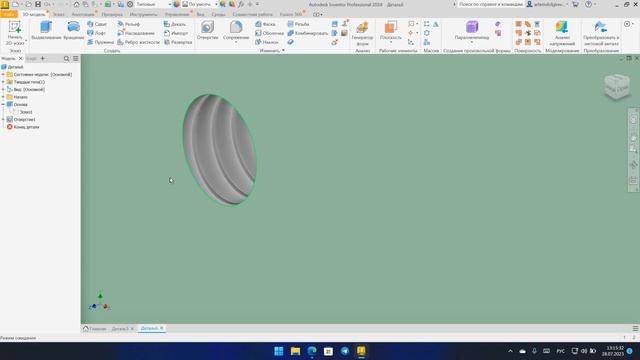Open the Плоскость dropdown arrow
The width and height of the screenshot is (640, 360).
point(391,42)
